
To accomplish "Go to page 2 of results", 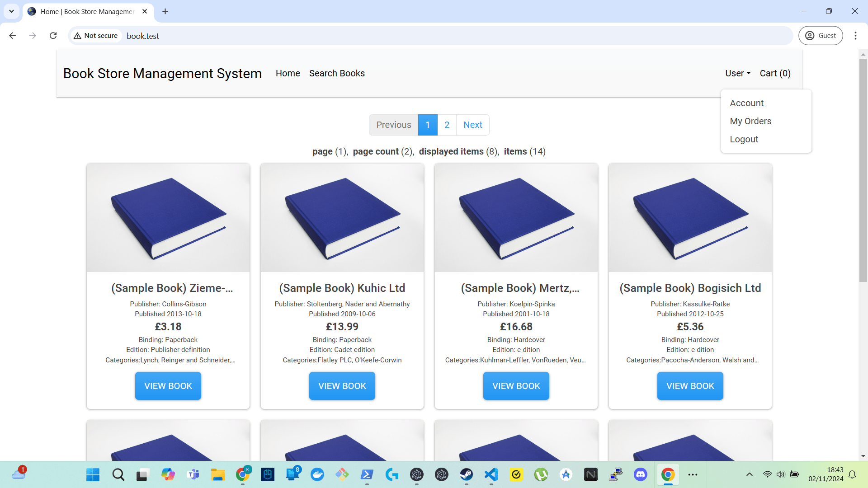I will (447, 125).
